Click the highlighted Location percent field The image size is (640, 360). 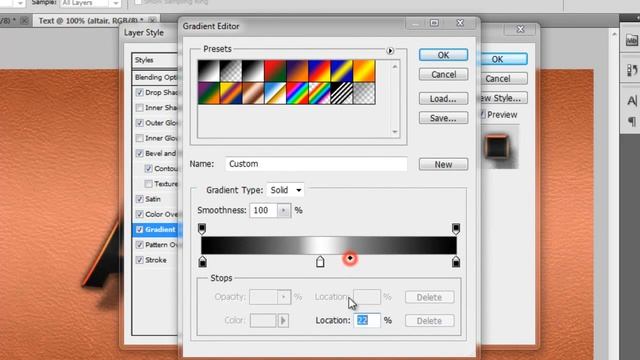[x=367, y=320]
